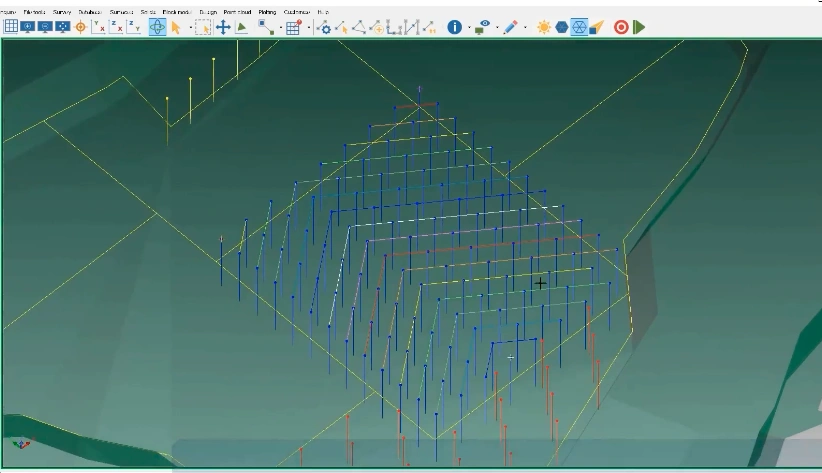822x473 pixels.
Task: Click the axis triad in the viewport corner
Action: tap(21, 443)
